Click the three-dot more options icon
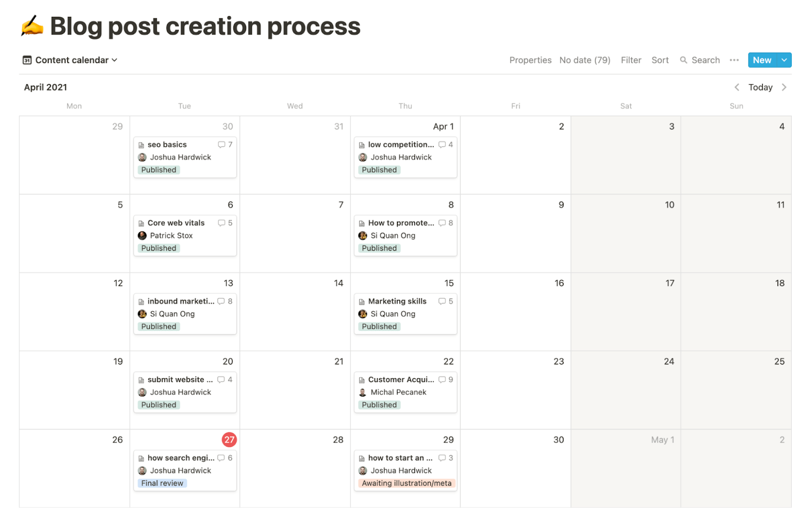 click(734, 60)
